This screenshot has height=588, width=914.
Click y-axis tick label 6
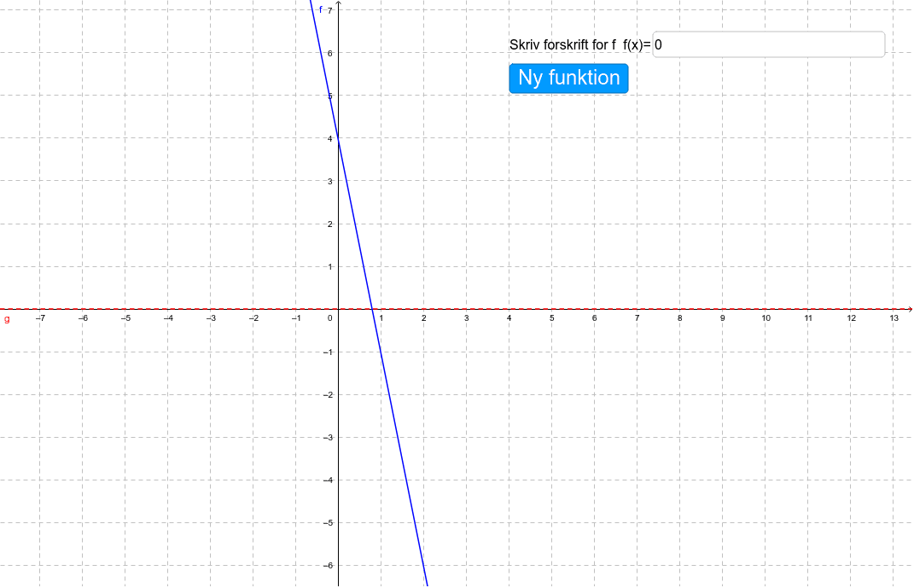pyautogui.click(x=330, y=53)
